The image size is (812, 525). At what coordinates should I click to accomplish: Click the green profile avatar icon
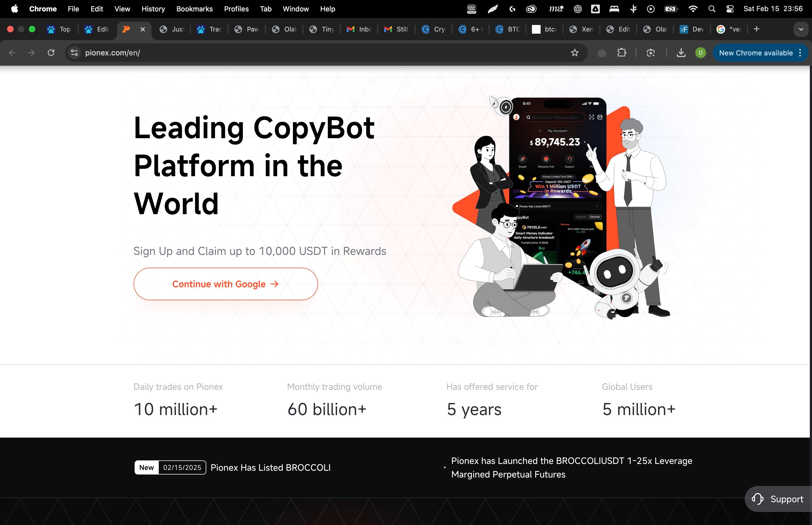coord(700,53)
